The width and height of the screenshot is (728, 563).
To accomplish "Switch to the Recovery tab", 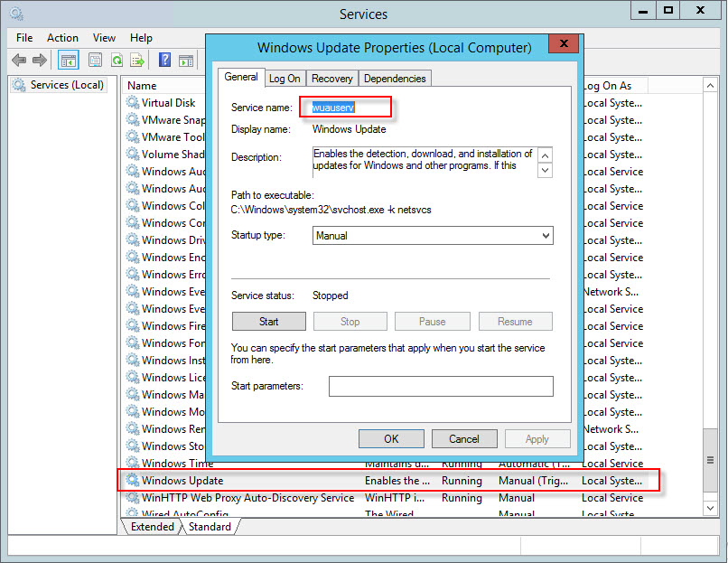I will 332,79.
